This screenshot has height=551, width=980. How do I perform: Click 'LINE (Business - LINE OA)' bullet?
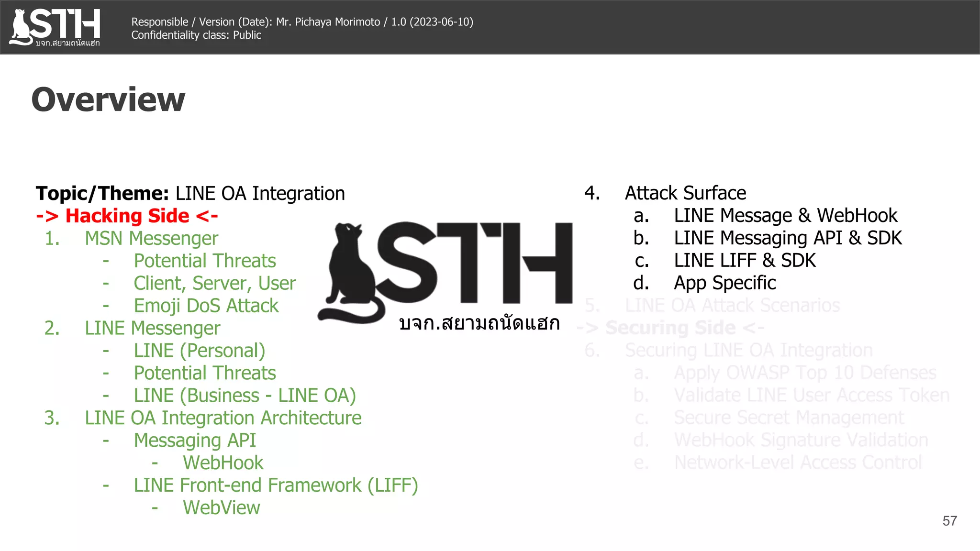pos(245,396)
